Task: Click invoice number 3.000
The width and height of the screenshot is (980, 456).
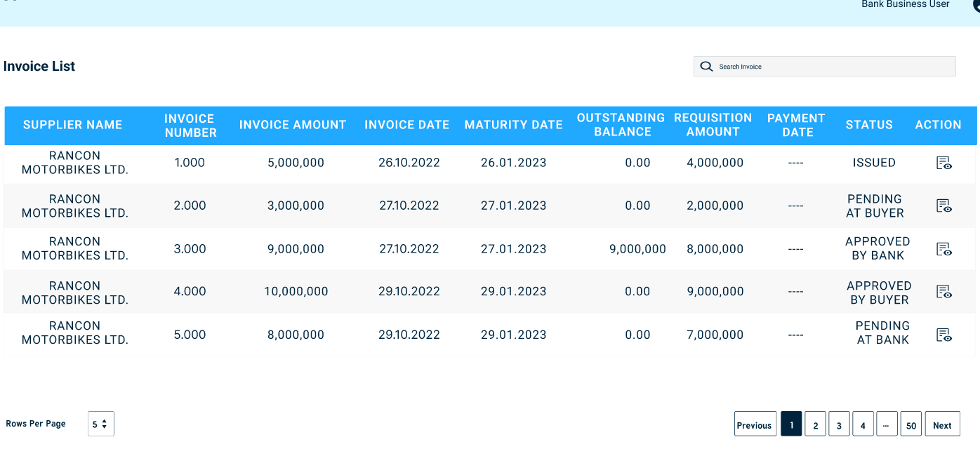Action: click(190, 249)
